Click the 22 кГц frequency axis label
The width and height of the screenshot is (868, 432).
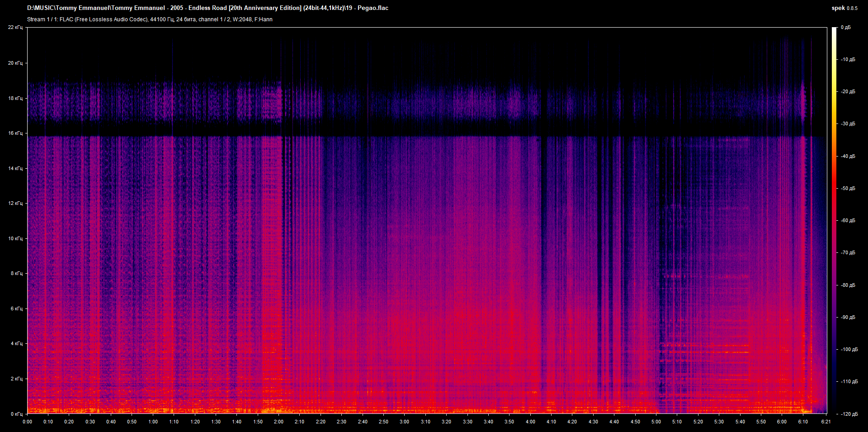click(15, 28)
